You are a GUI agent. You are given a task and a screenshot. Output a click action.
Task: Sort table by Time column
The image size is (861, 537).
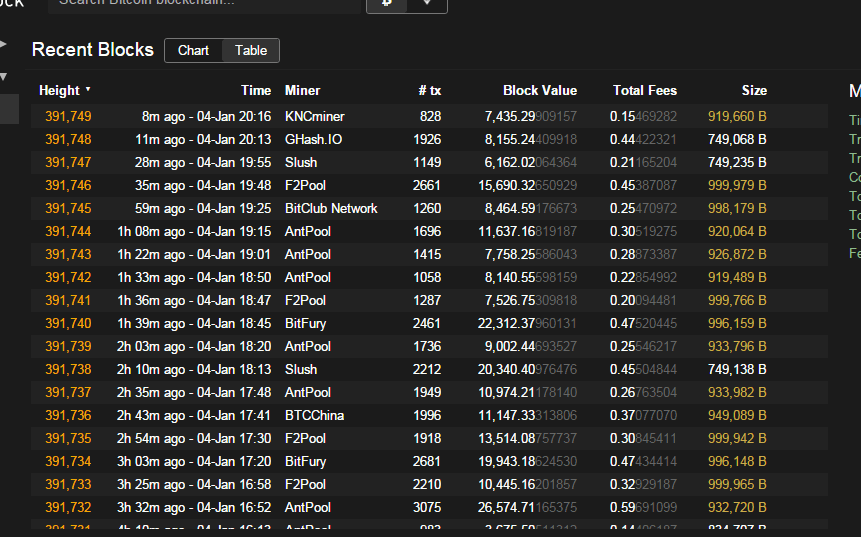tap(256, 90)
